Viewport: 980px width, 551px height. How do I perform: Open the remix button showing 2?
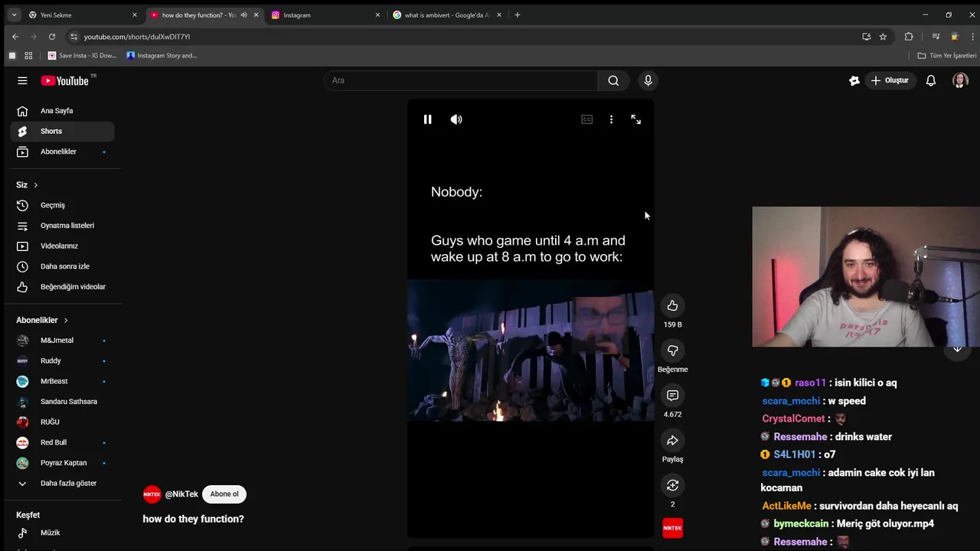[x=672, y=485]
